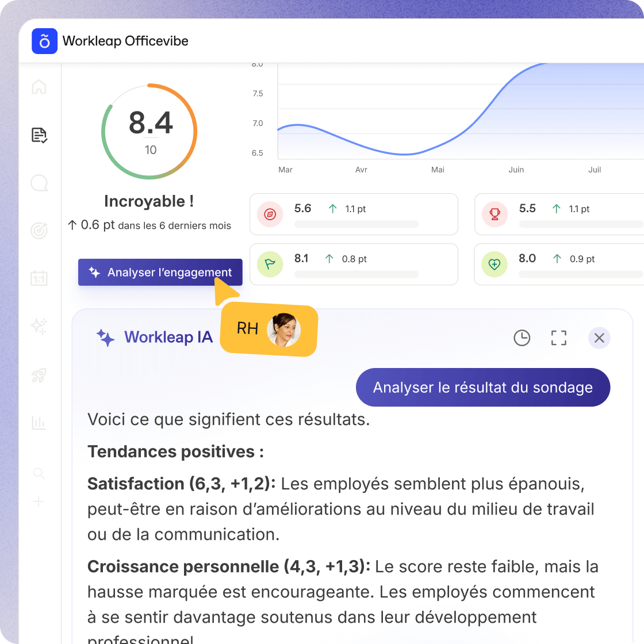Click the Tendances positives heading
The height and width of the screenshot is (644, 644).
click(175, 451)
